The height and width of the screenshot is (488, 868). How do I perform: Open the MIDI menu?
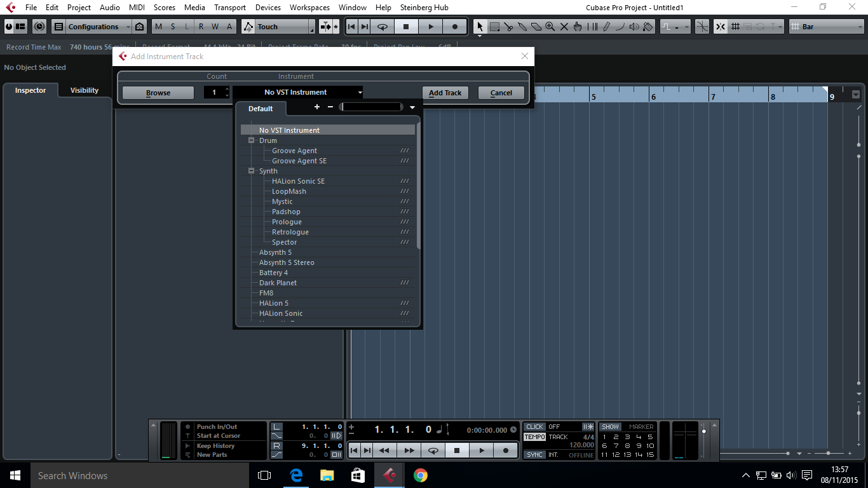[137, 8]
